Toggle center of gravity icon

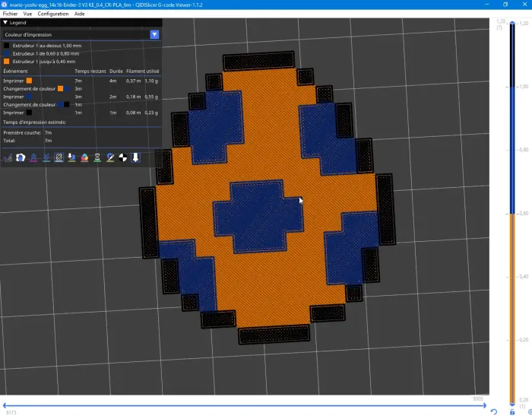[123, 157]
